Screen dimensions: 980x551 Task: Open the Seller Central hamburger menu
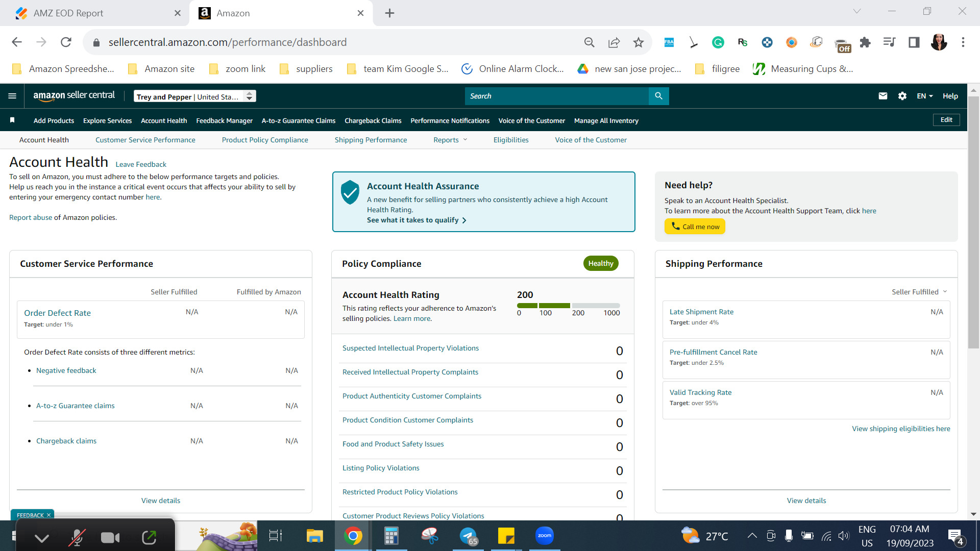[x=12, y=96]
